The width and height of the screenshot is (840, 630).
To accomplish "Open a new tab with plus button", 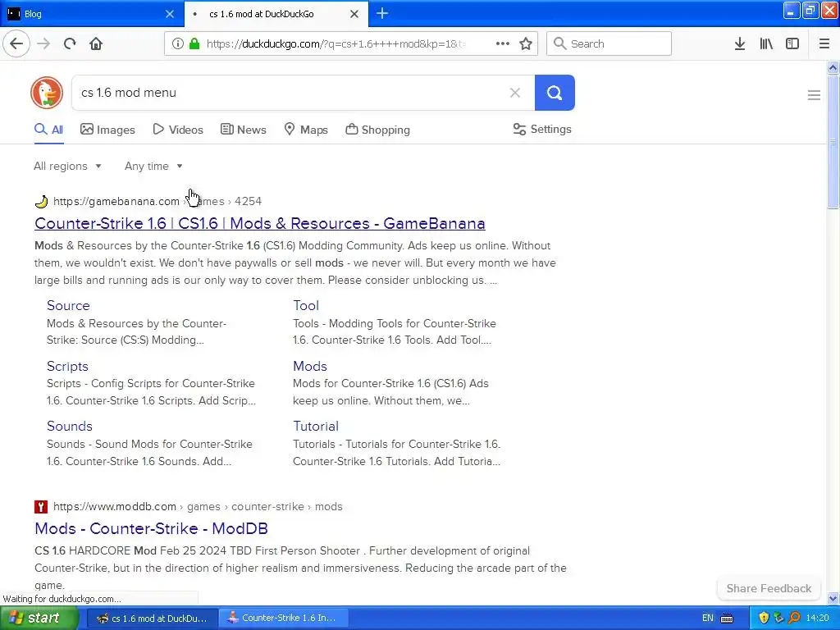I will 382,13.
